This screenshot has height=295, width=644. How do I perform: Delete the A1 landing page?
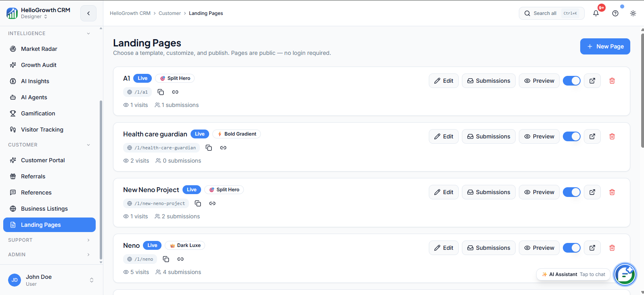612,81
